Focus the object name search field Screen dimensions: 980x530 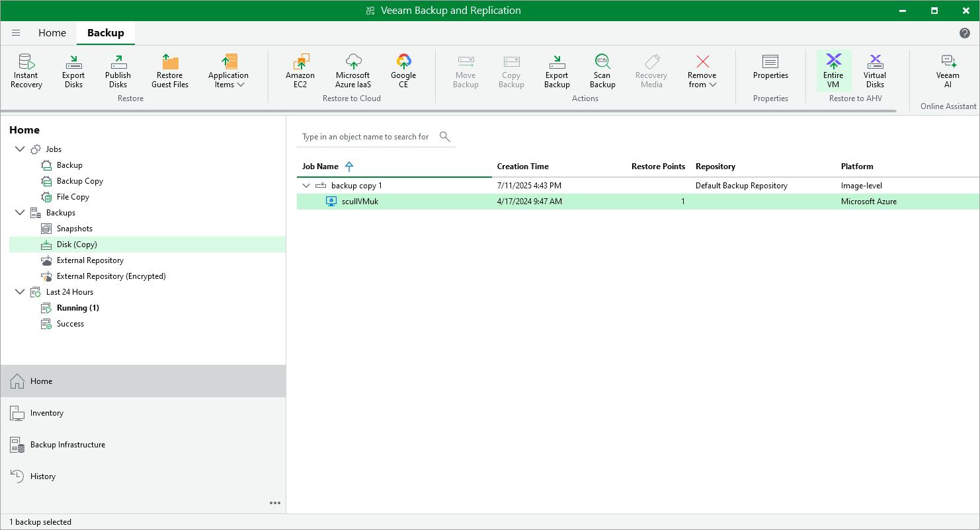(366, 137)
